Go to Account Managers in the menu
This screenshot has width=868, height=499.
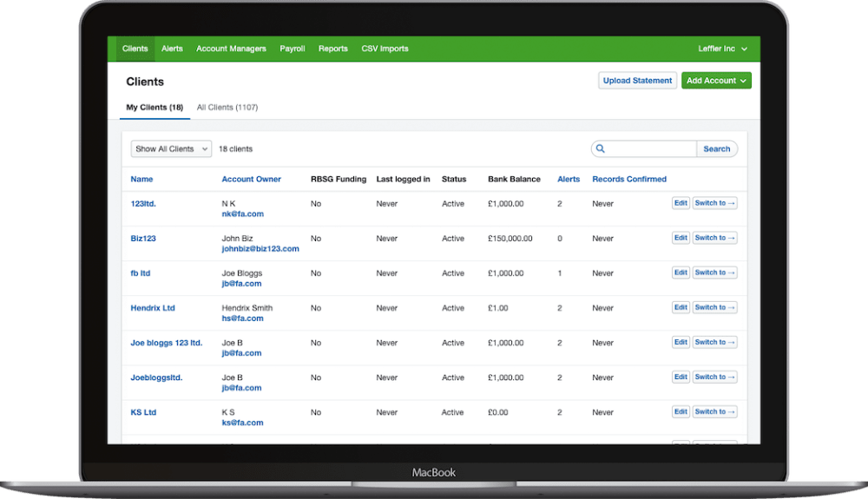(231, 49)
